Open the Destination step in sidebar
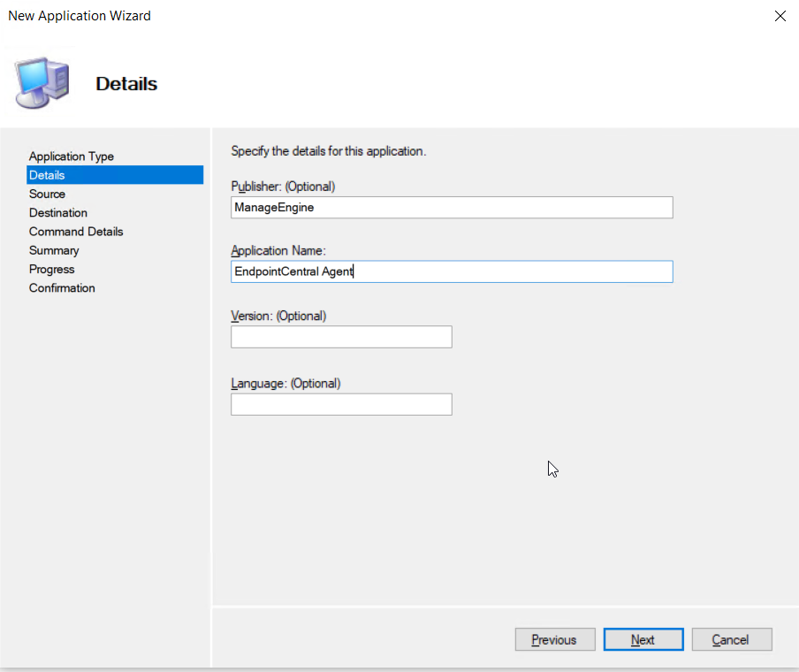The width and height of the screenshot is (799, 672). click(58, 212)
